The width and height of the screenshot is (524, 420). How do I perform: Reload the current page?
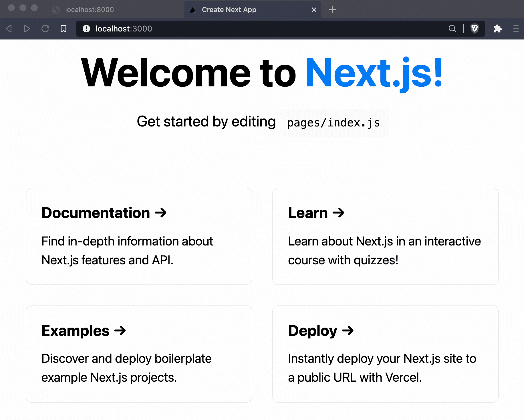[x=45, y=29]
